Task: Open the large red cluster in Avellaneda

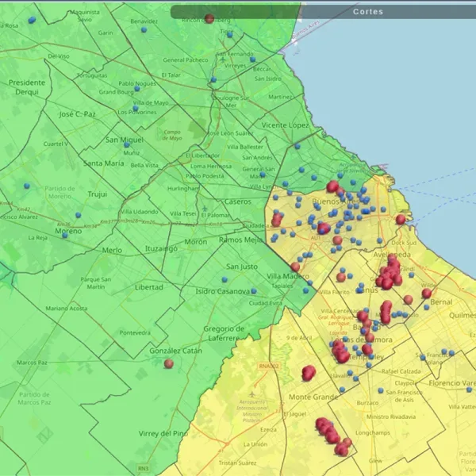Action: coord(390,272)
